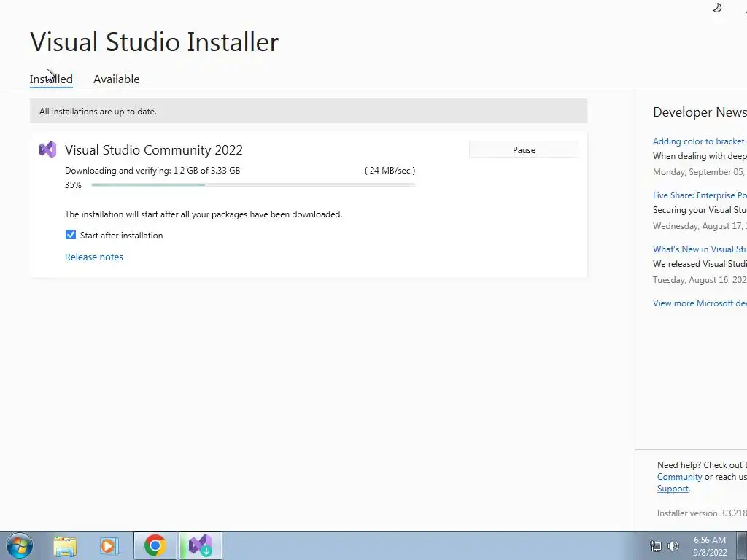Click the '( 24 MB/sec )' download speed
Viewport: 747px width, 560px height.
coord(390,171)
